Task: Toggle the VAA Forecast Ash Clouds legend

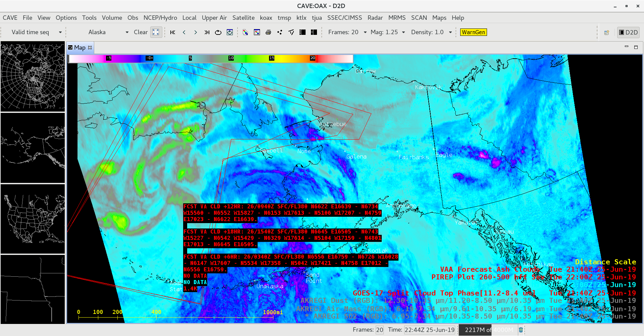Action: tap(538, 269)
